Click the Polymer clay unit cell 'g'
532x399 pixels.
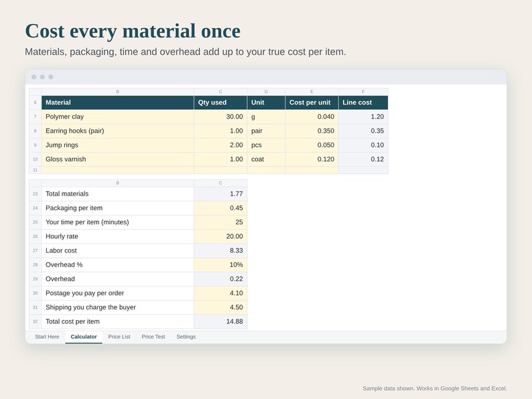266,116
